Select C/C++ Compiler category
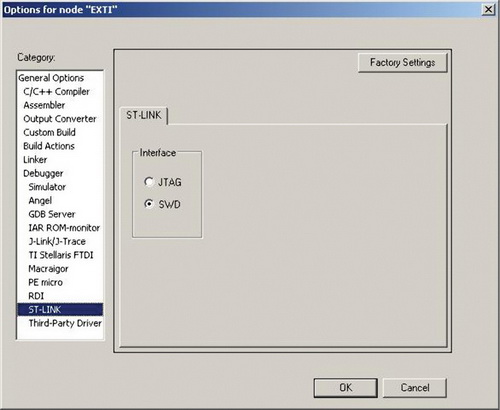Viewport: 500px width, 410px height. (x=56, y=91)
